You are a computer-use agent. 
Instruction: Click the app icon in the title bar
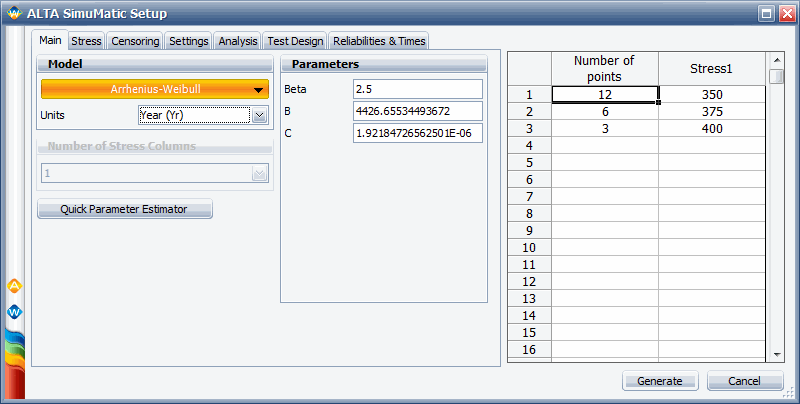tap(14, 13)
